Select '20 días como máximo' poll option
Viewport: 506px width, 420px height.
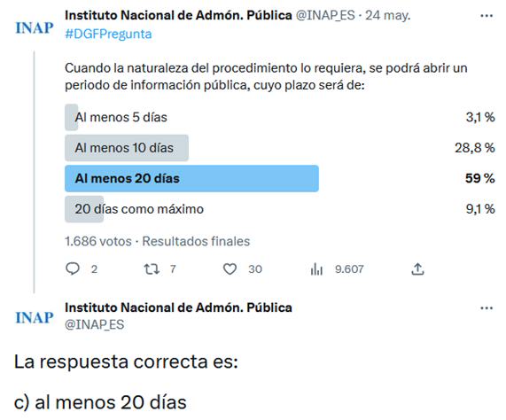coord(280,209)
